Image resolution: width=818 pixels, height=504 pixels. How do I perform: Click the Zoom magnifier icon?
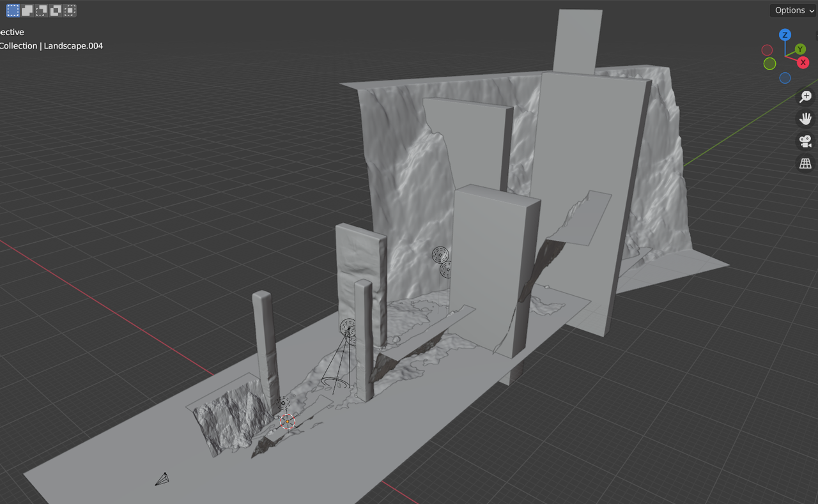click(x=805, y=96)
